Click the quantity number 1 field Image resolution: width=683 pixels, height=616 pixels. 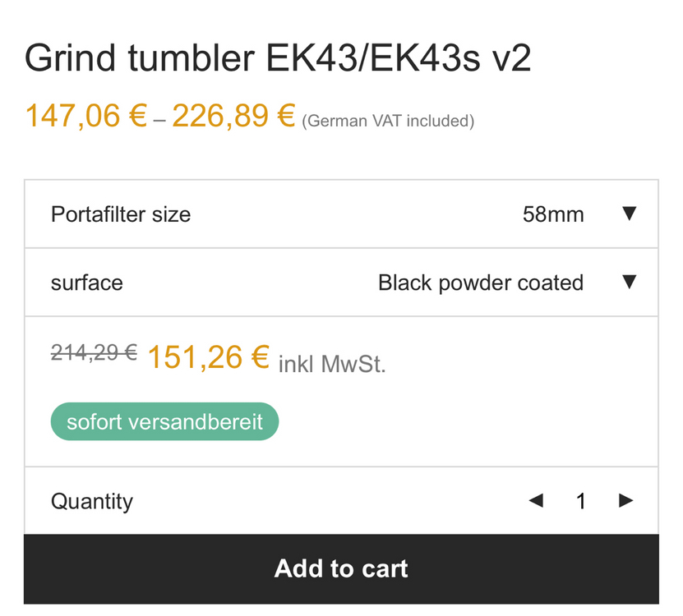pyautogui.click(x=581, y=502)
